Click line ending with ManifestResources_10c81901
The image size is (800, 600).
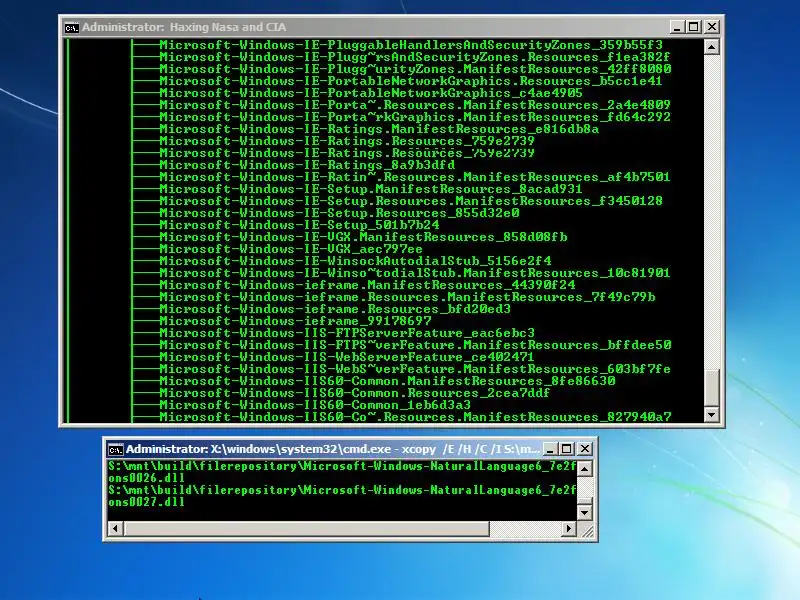pyautogui.click(x=415, y=273)
